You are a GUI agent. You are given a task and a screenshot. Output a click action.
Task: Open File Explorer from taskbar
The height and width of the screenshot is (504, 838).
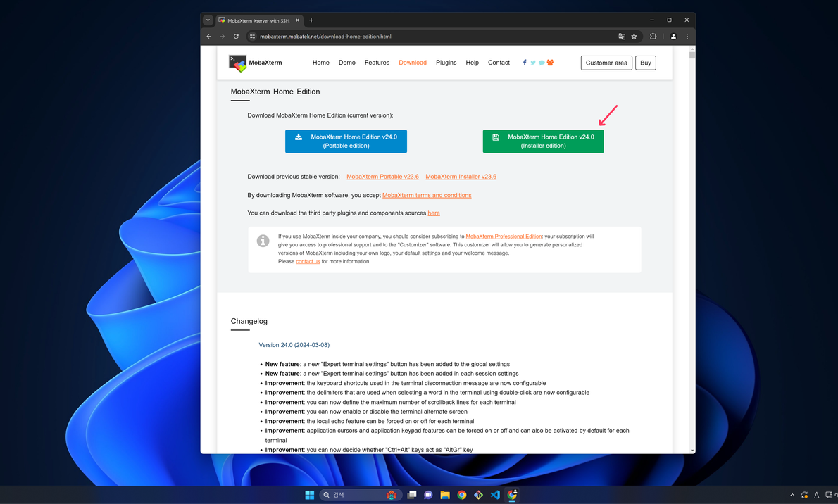tap(444, 495)
